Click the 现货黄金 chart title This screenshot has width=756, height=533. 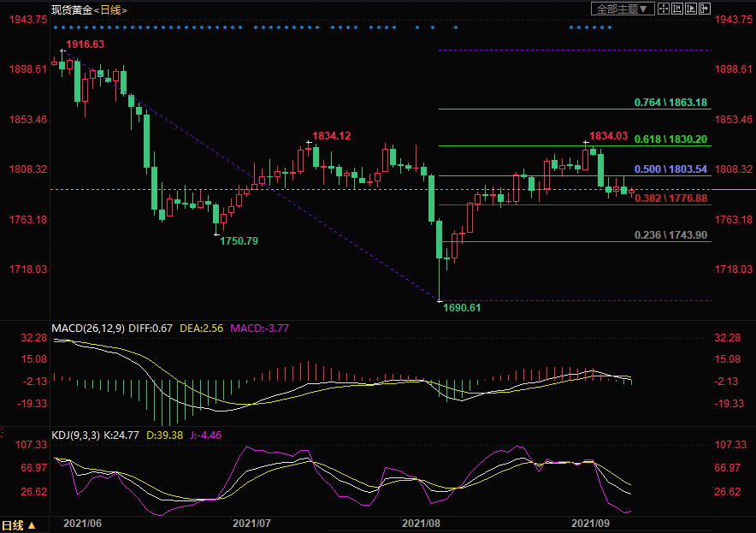click(x=72, y=10)
